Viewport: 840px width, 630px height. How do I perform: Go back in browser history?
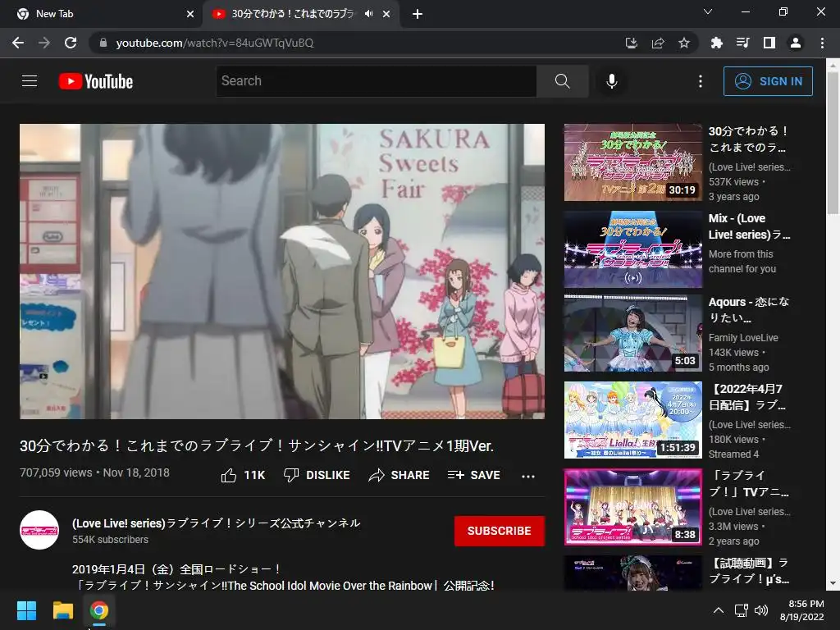pyautogui.click(x=18, y=43)
